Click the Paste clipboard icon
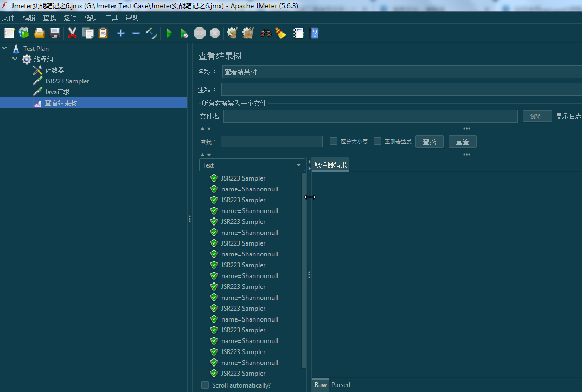Viewport: 582px width, 392px height. (103, 34)
